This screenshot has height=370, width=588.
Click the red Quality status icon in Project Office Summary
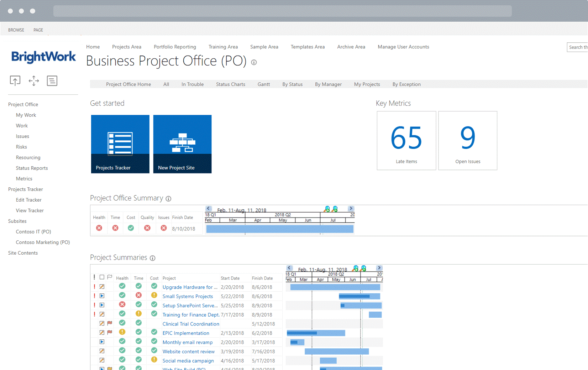147,228
